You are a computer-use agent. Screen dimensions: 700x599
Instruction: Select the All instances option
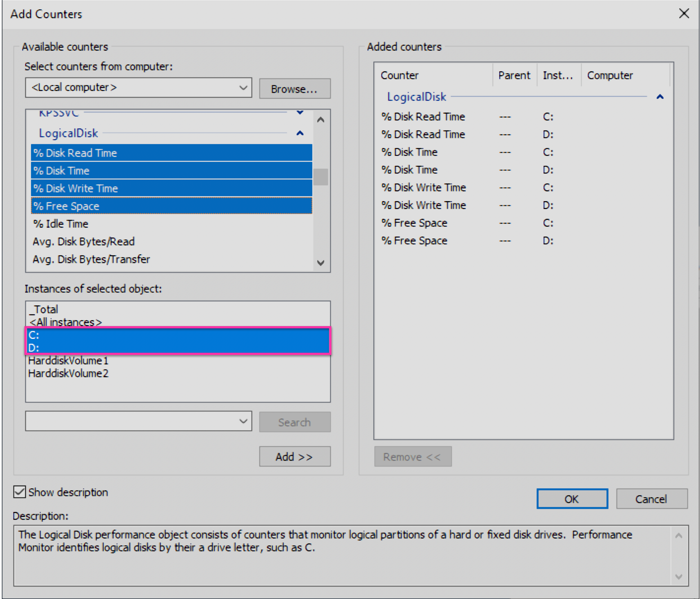(65, 322)
